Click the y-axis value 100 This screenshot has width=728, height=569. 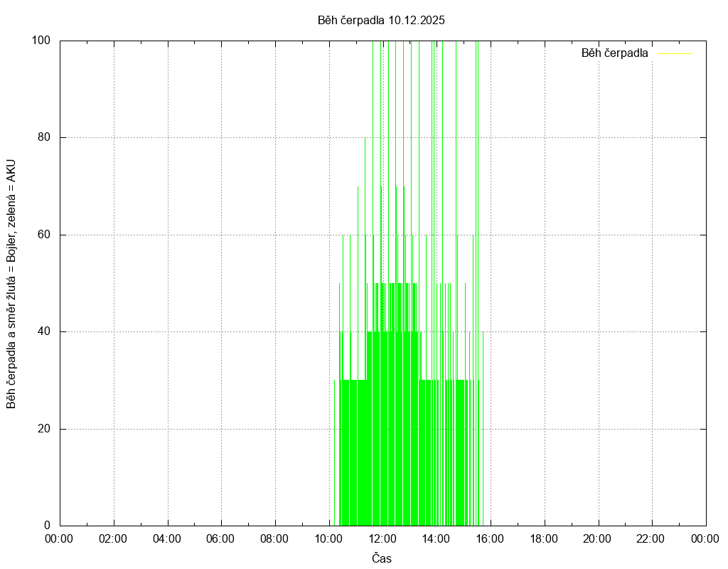[x=41, y=41]
